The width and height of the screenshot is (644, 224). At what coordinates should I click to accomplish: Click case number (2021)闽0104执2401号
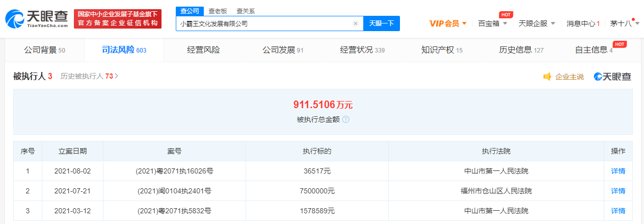click(174, 191)
